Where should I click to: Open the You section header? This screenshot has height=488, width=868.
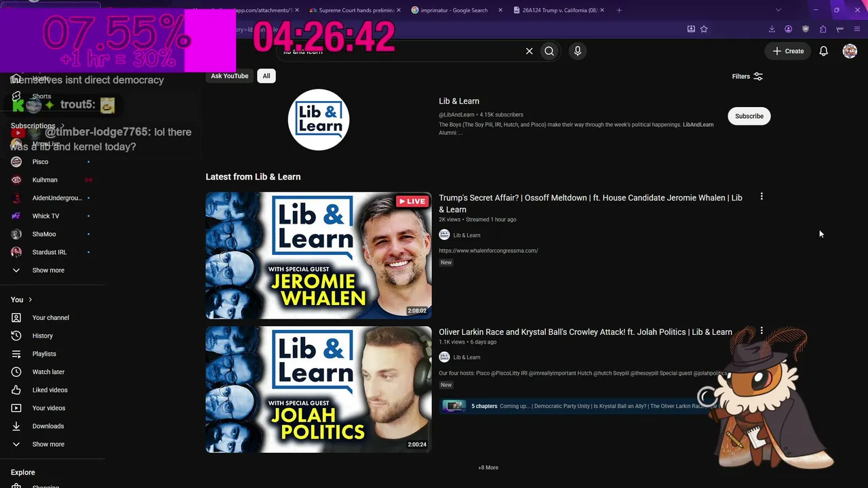(22, 300)
